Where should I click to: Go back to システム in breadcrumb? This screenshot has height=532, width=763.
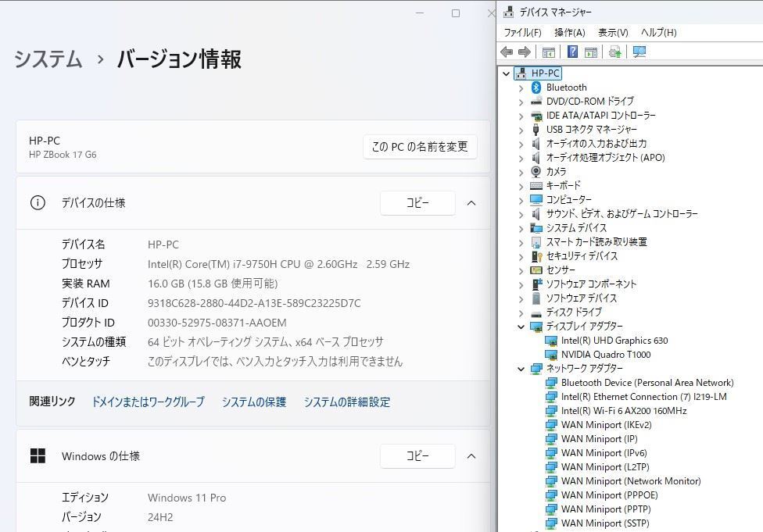tap(48, 59)
